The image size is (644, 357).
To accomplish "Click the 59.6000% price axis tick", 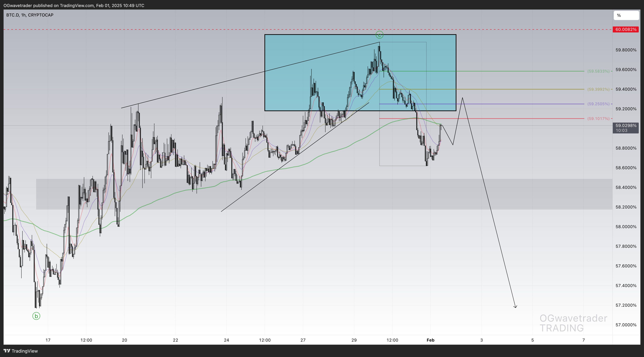I will click(x=626, y=70).
